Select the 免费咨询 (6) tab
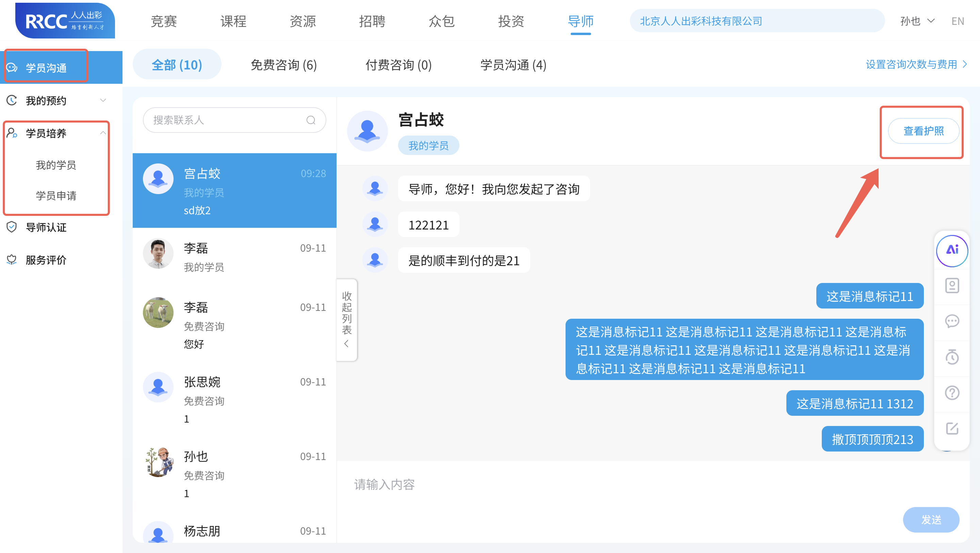This screenshot has height=553, width=980. point(283,65)
